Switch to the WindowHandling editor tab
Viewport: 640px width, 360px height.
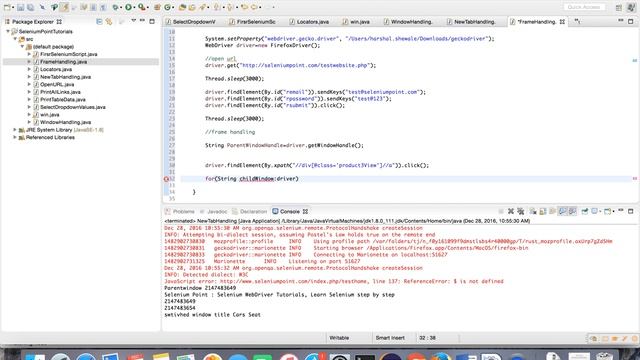[408, 22]
